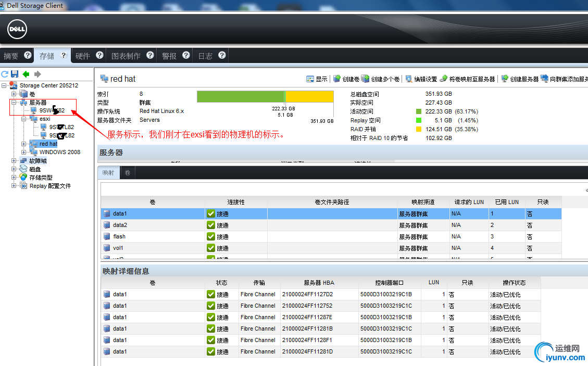Image resolution: width=588 pixels, height=366 pixels.
Task: Expand the red hat tree node
Action: (23, 144)
